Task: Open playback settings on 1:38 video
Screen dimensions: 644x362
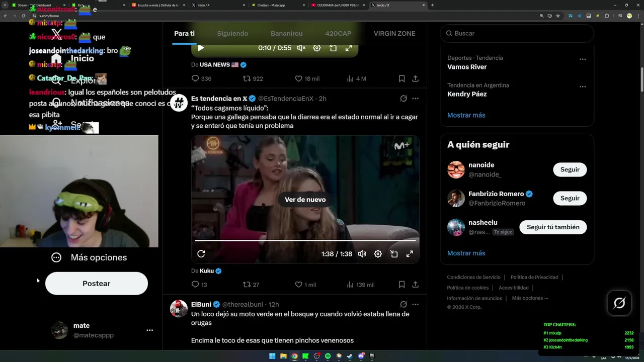Action: (x=378, y=254)
